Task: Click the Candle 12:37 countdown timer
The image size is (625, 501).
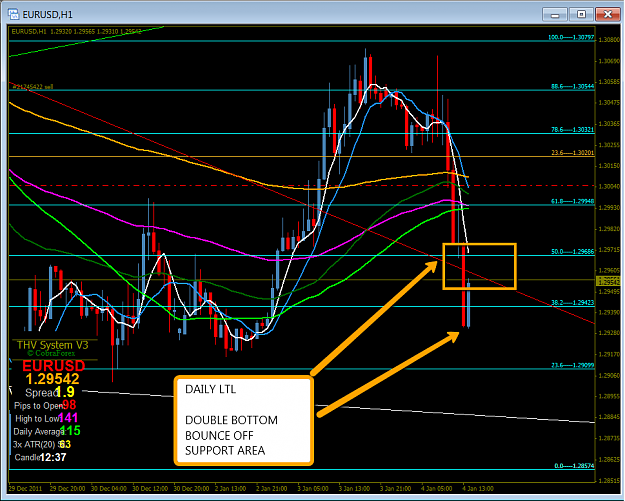Action: 40,457
